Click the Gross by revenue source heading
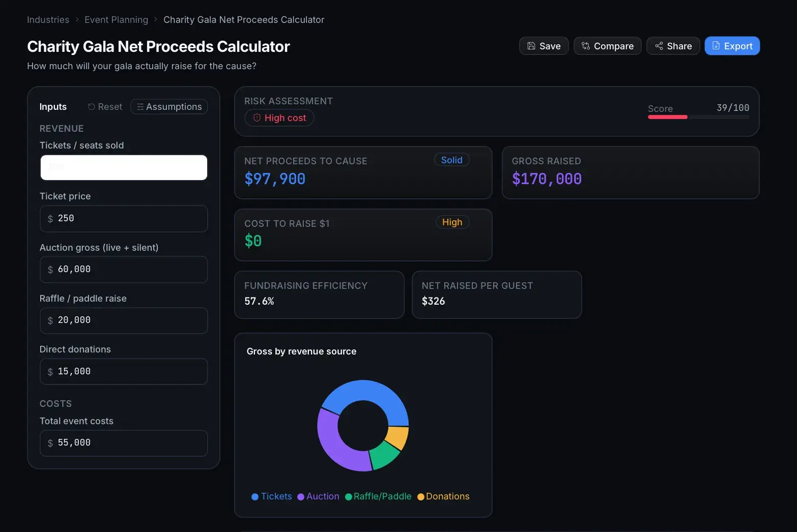797x532 pixels. [x=301, y=351]
